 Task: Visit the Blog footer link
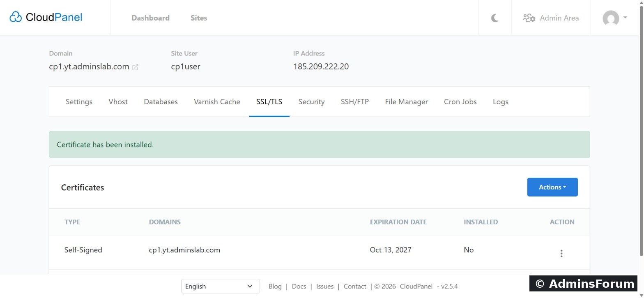pos(275,287)
